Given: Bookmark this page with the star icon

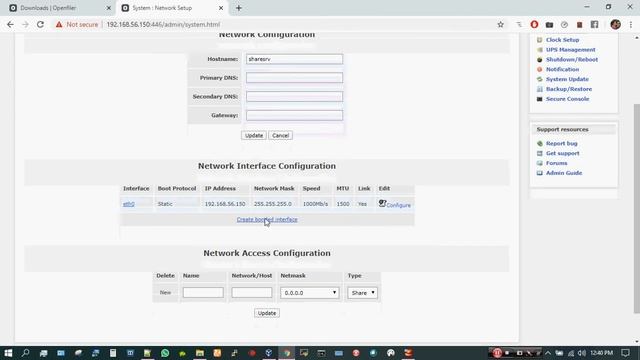Looking at the screenshot, I should 500,24.
